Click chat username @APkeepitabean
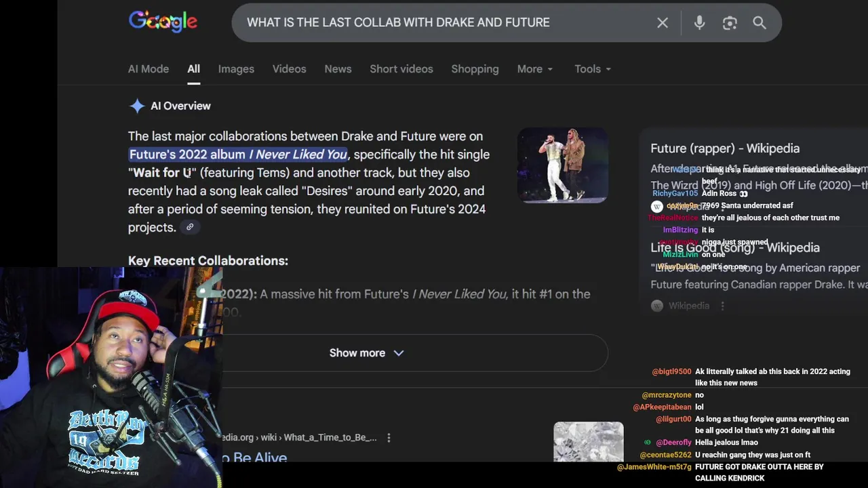 pos(662,407)
